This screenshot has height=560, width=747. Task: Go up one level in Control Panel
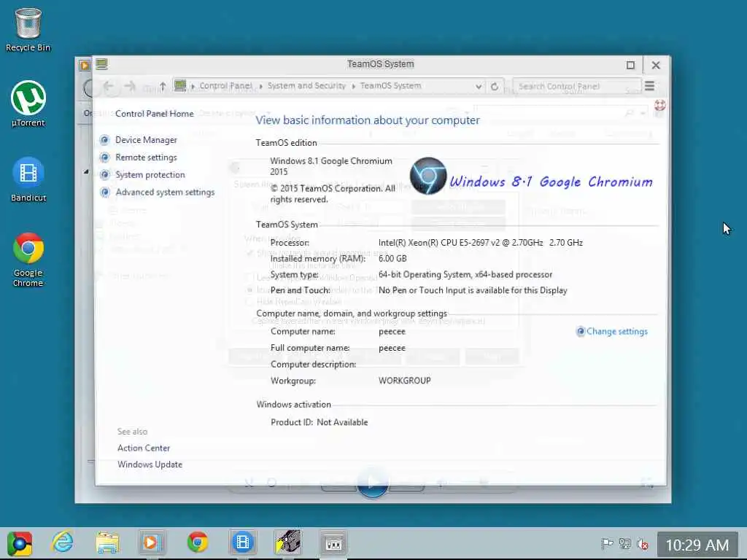(x=163, y=87)
